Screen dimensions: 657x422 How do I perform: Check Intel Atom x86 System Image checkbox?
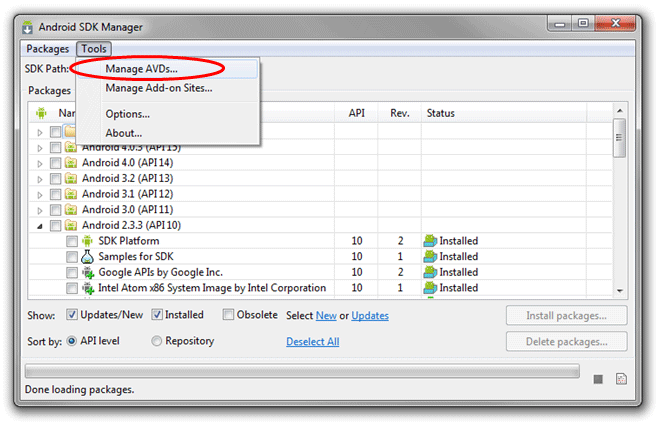click(72, 288)
